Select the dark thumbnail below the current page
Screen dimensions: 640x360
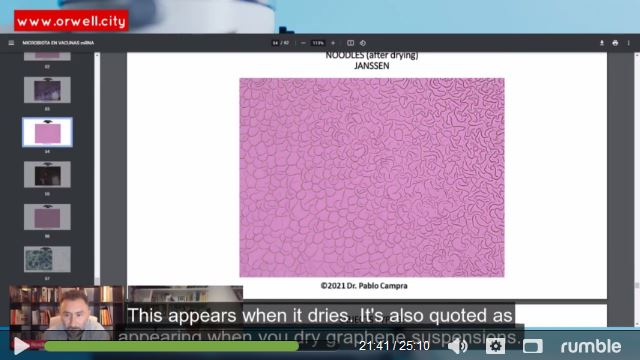click(47, 174)
